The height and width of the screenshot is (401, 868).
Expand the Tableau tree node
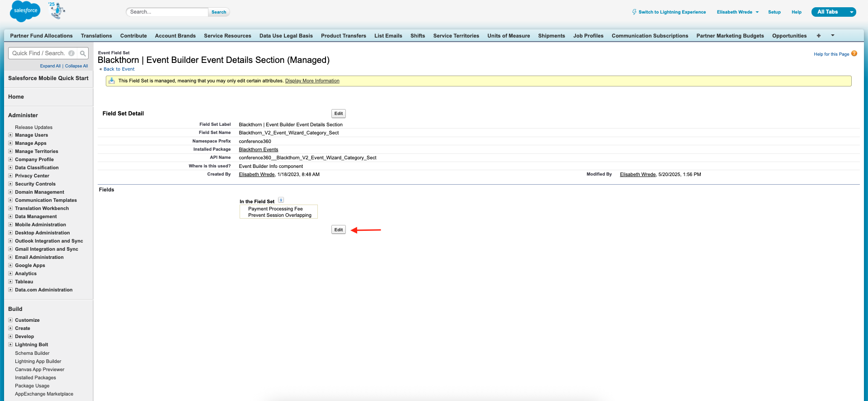pyautogui.click(x=10, y=282)
